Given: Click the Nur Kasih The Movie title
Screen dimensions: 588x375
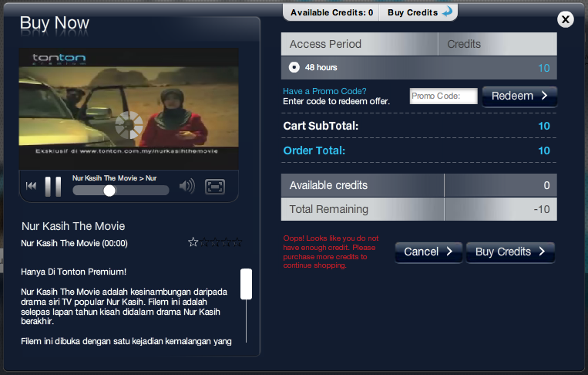Looking at the screenshot, I should coord(73,226).
